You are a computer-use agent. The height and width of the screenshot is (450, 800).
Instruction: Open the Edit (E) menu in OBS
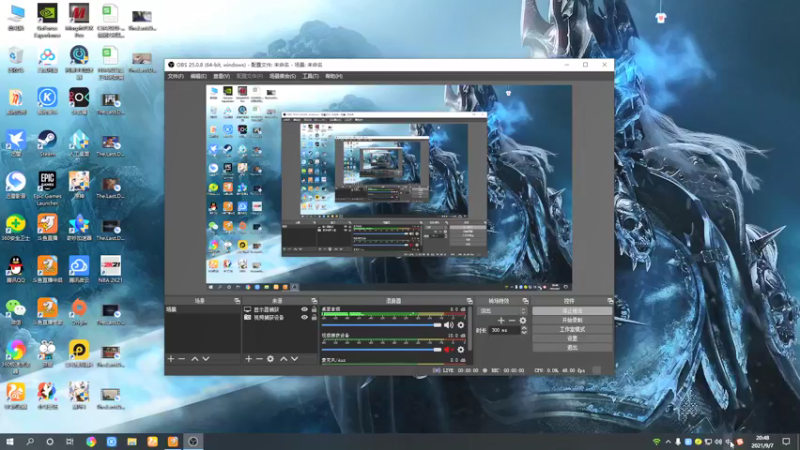(198, 76)
